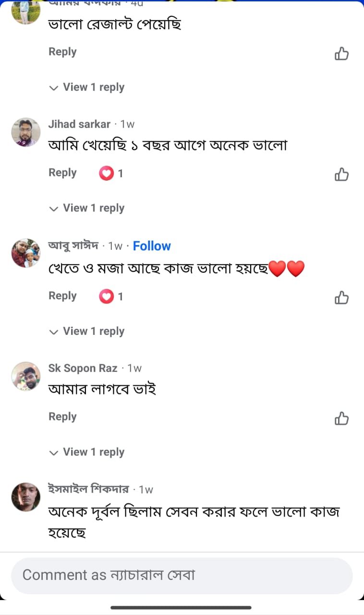Image resolution: width=364 pixels, height=615 pixels.
Task: Like আবু সাঈদ's comment with thumbs-up
Action: tap(341, 297)
